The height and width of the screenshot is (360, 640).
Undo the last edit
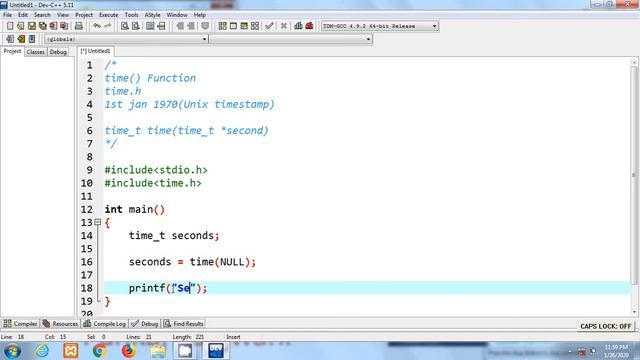(97, 26)
